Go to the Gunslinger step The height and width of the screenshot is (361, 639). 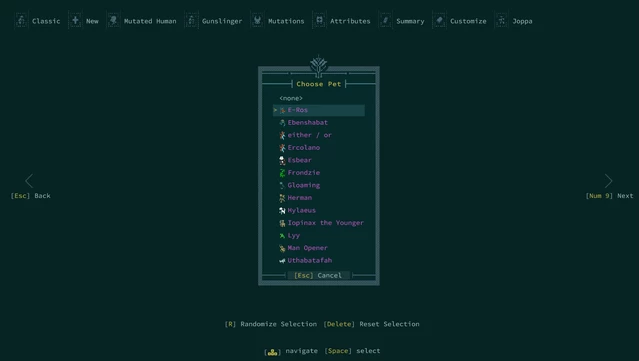tap(222, 21)
